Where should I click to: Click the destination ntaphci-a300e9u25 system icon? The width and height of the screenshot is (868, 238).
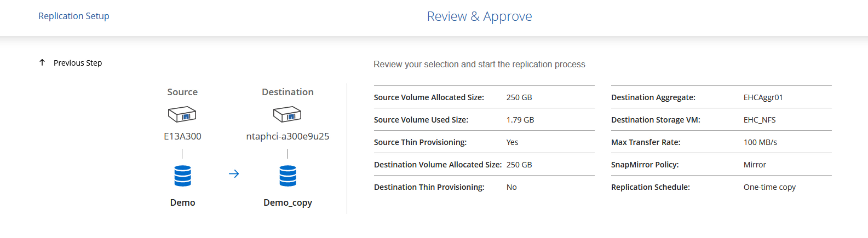point(288,114)
